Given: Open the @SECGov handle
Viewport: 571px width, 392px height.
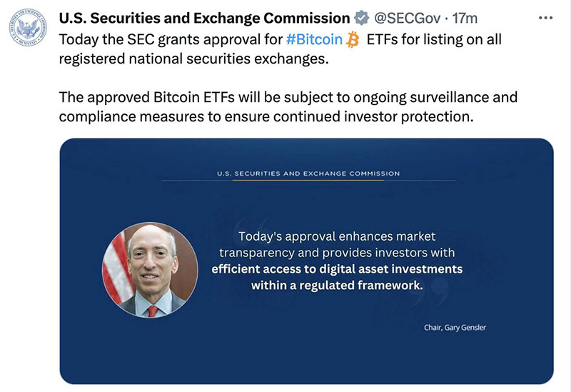Looking at the screenshot, I should coord(407,18).
